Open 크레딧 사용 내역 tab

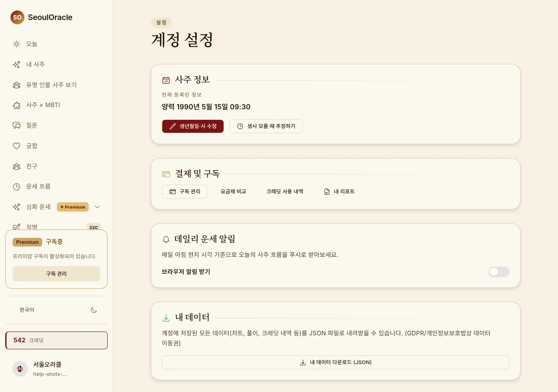[285, 191]
